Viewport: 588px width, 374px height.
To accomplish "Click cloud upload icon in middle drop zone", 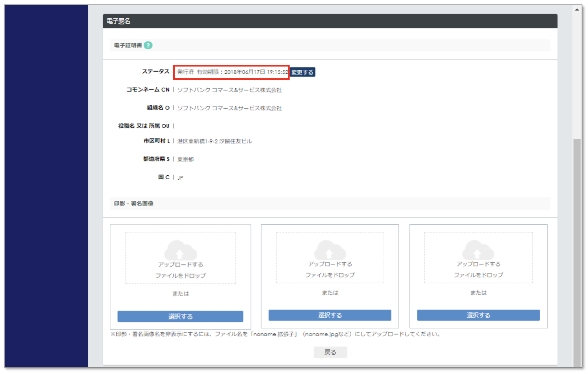I will point(330,250).
